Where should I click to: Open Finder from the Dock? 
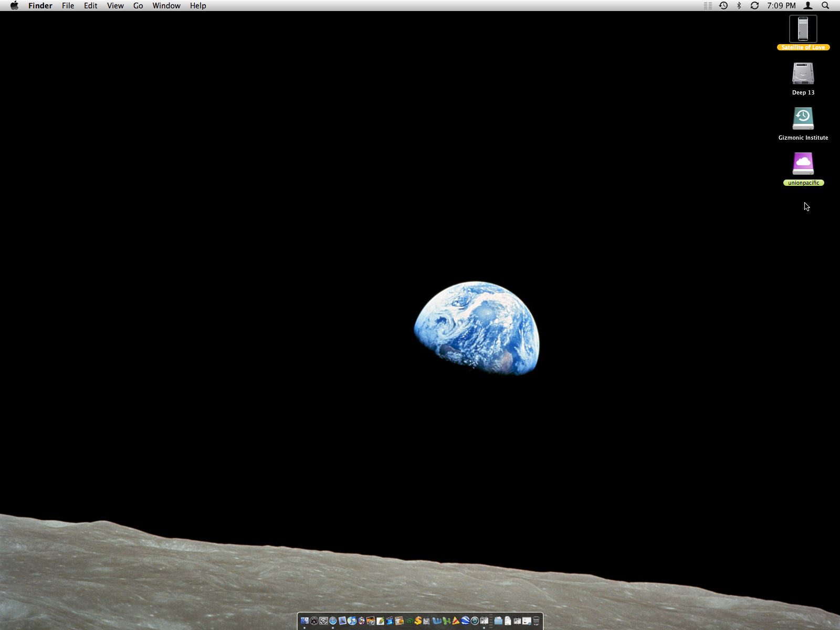pos(304,621)
